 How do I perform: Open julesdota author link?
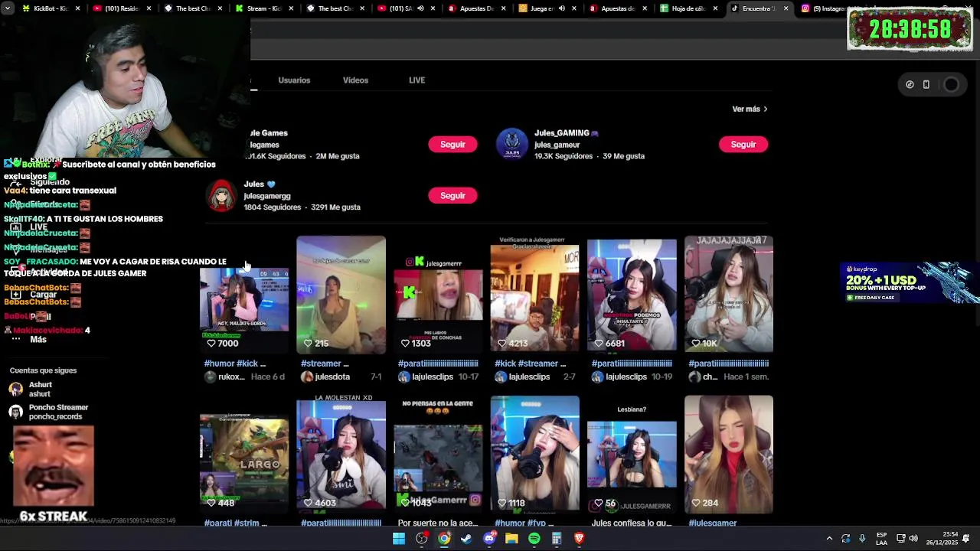pos(325,377)
